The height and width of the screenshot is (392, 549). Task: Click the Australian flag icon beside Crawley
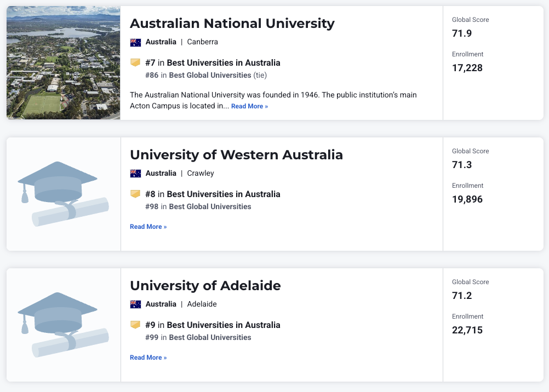135,174
